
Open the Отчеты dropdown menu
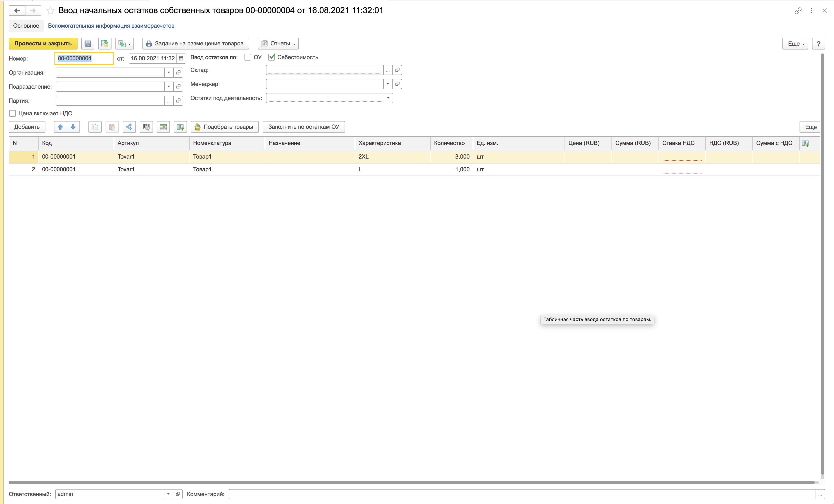pos(278,43)
